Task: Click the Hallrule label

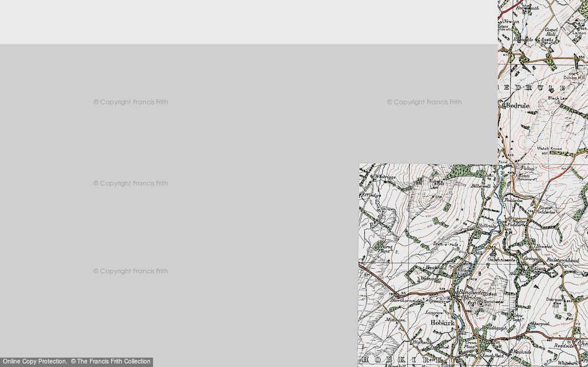Action: [486, 226]
